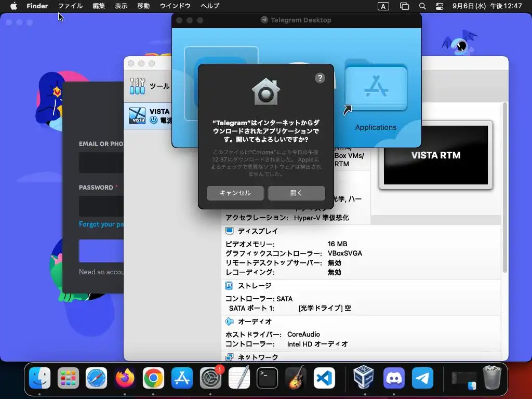This screenshot has height=399, width=532.
Task: Click the CoreAudio host driver value
Action: tap(303, 334)
